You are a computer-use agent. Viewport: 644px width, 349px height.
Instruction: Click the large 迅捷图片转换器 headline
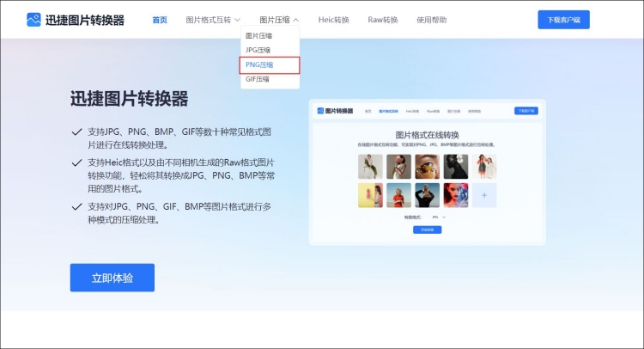click(x=129, y=99)
